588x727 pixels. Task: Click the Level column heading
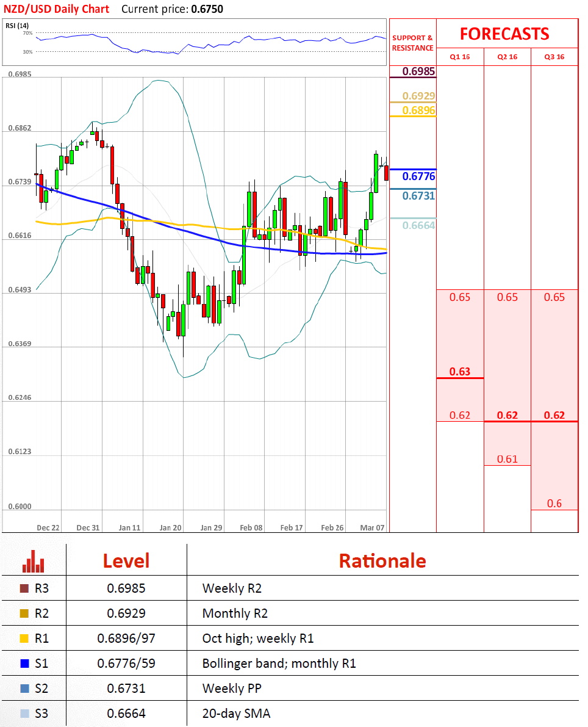tap(126, 561)
